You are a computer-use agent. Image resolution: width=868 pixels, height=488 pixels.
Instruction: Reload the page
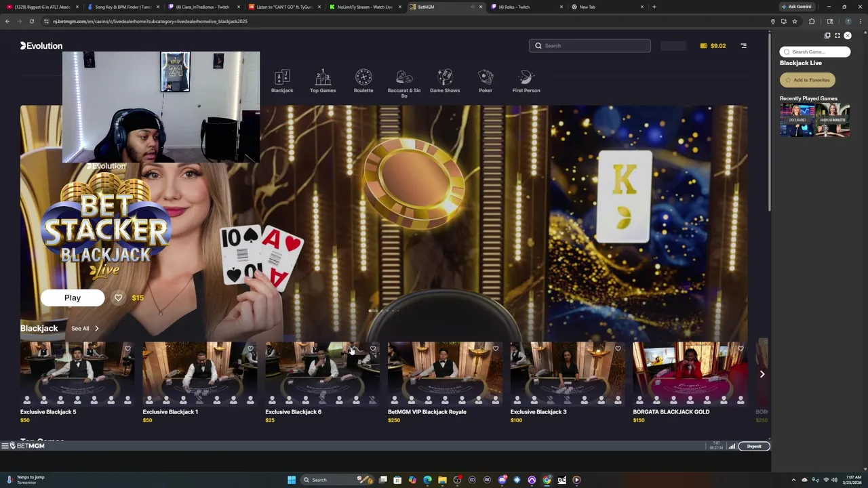click(x=32, y=21)
